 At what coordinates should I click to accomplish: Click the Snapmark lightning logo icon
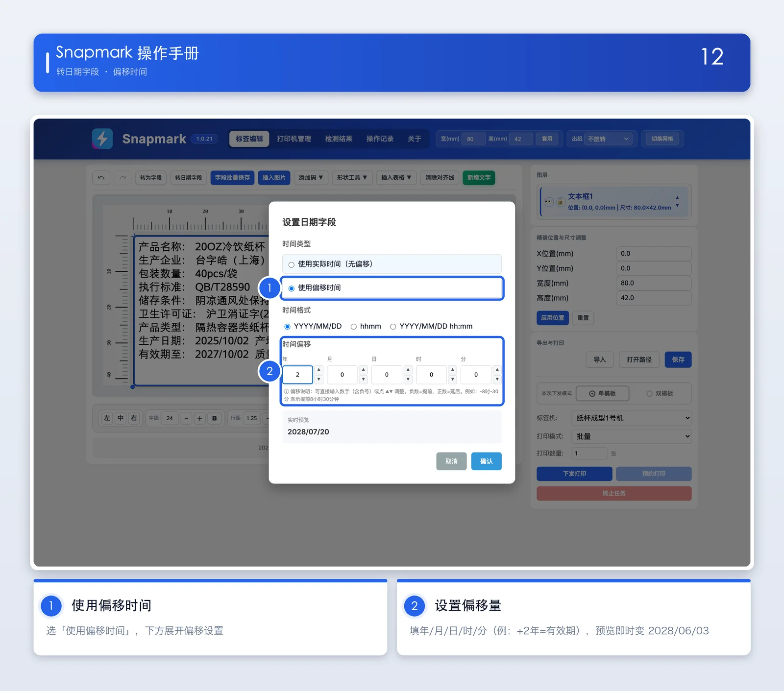102,139
